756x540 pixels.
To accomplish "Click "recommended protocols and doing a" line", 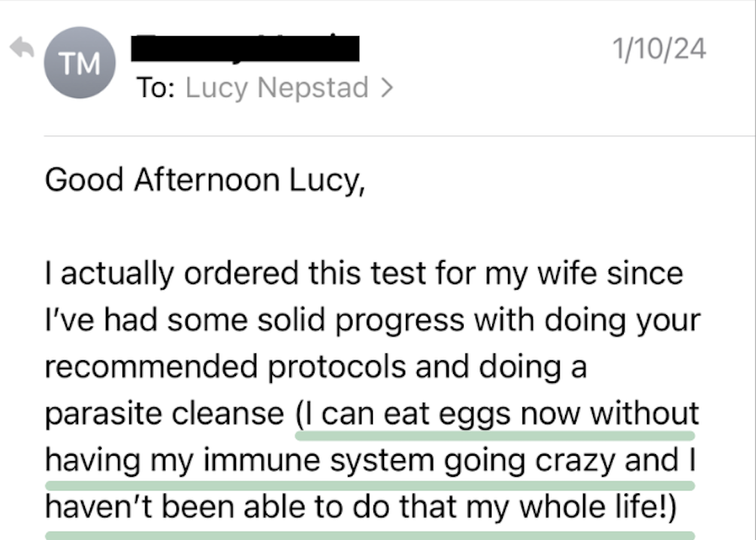I will tap(316, 368).
